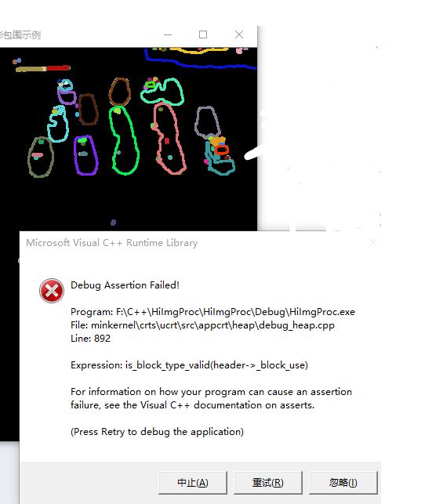
Task: Select the red bar segment
Action: click(58, 68)
